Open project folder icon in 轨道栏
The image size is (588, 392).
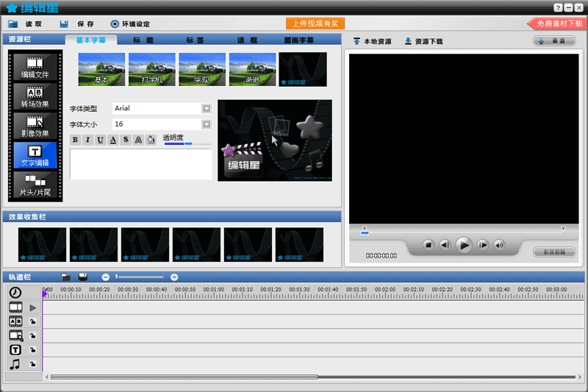pyautogui.click(x=65, y=277)
